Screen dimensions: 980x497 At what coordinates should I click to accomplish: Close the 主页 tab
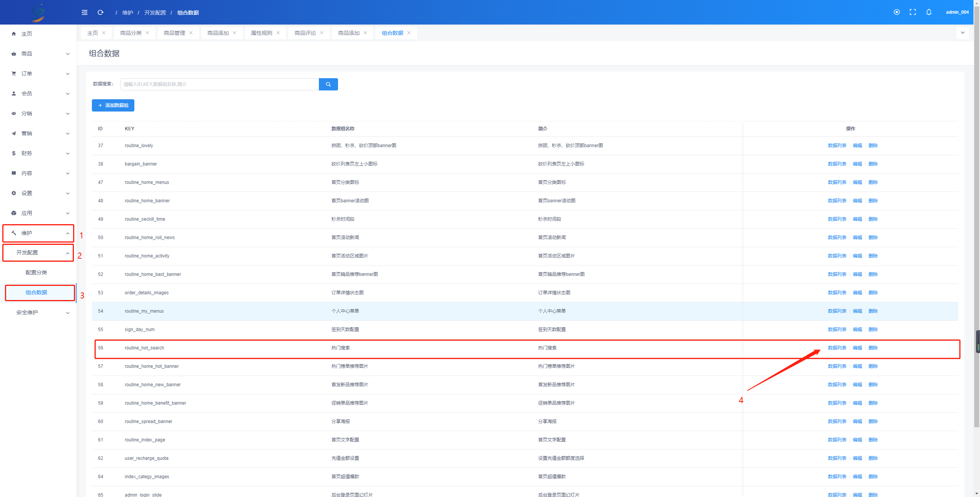[x=104, y=33]
